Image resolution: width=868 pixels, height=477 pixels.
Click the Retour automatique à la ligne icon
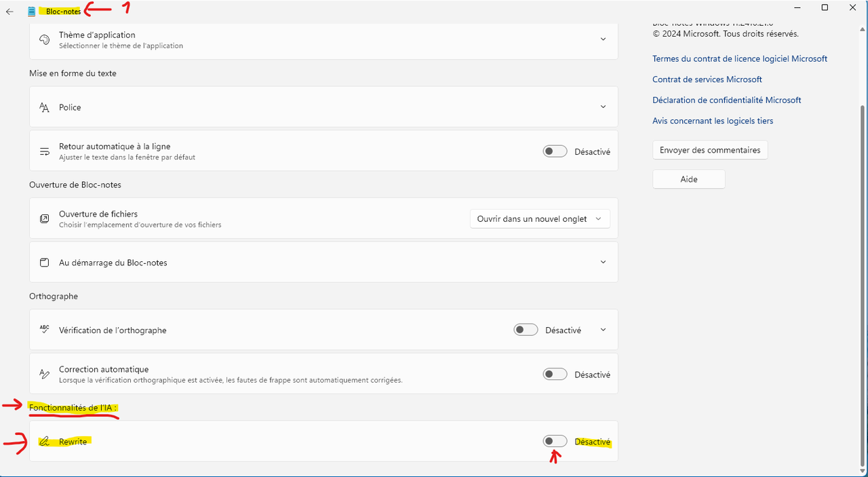[45, 151]
